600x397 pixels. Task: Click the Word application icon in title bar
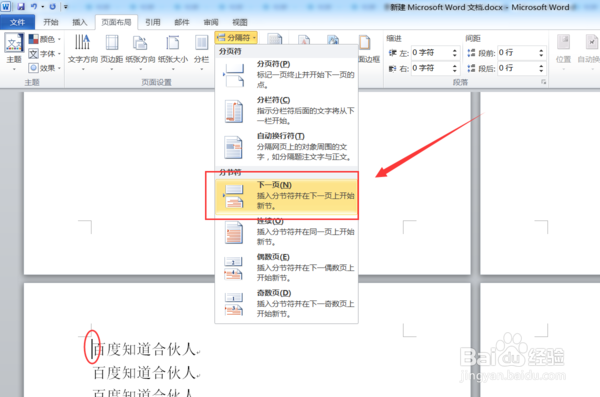(x=6, y=7)
